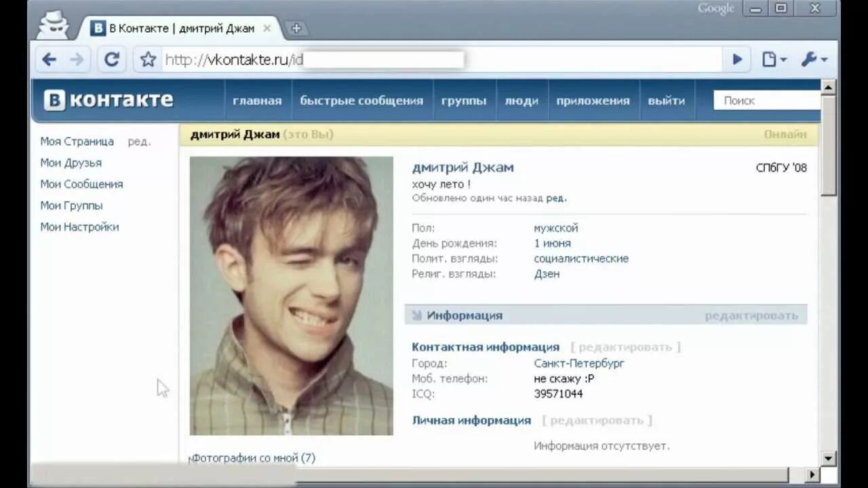The width and height of the screenshot is (868, 488).
Task: Click редактировать next to Контактная информация
Action: 625,347
